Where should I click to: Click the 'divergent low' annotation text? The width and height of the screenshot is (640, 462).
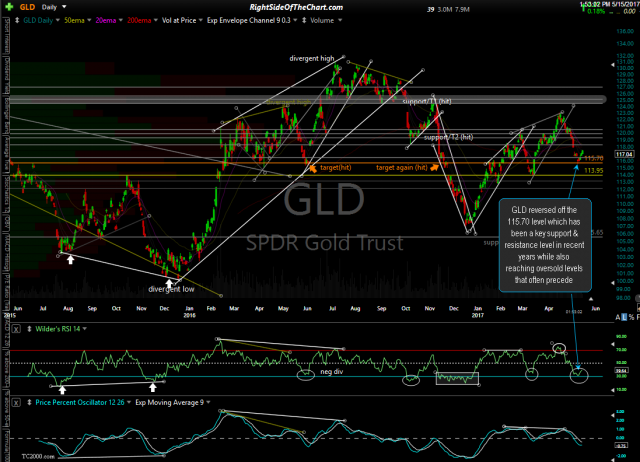click(x=171, y=289)
